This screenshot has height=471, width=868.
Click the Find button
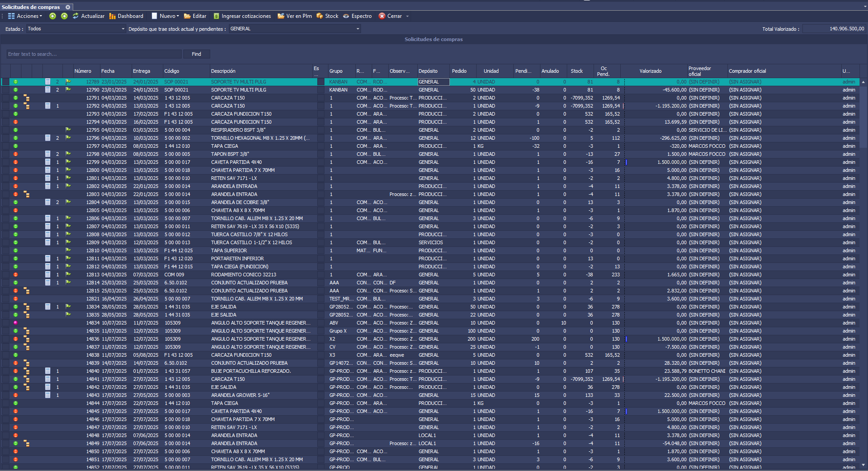coord(196,54)
